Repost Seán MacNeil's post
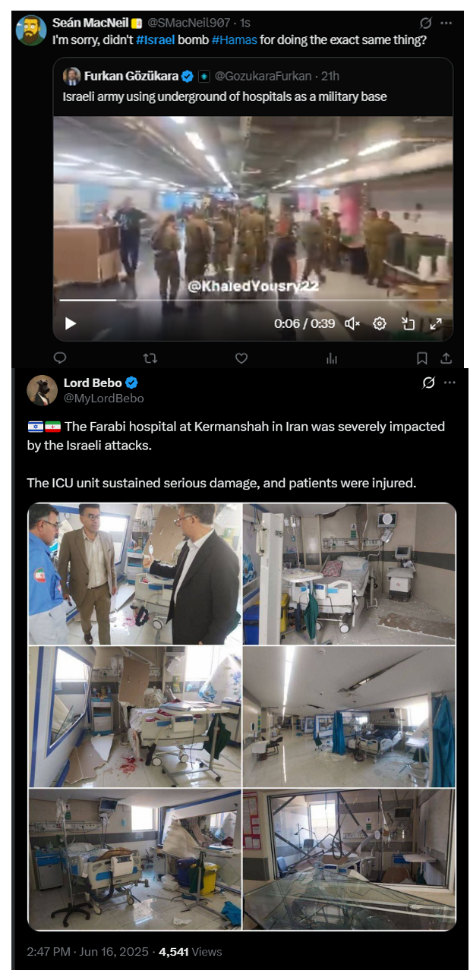 [x=150, y=358]
